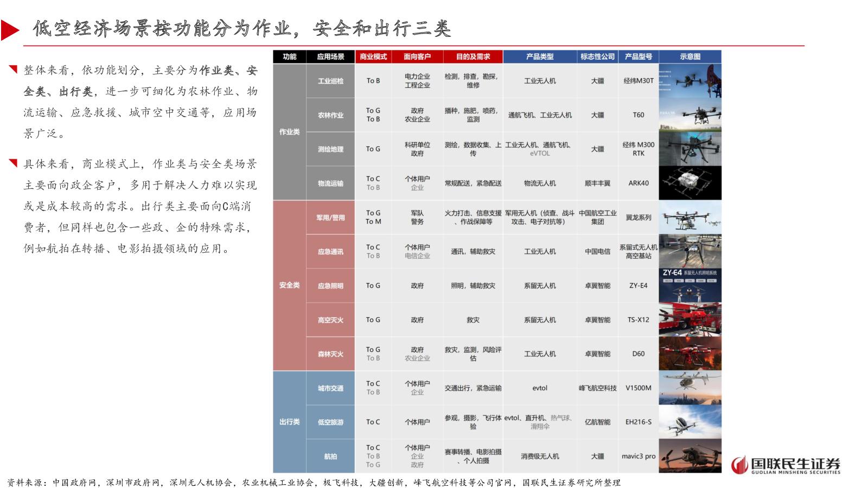Click the 测绘地理 scenario cell
Screen dimensions: 868x488
(x=330, y=149)
